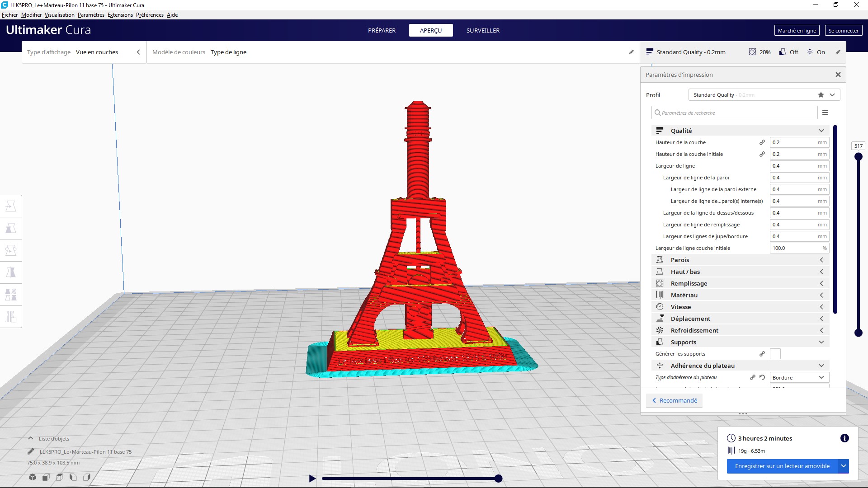Switch to right side view cube icon
Viewport: 868px width, 488px height.
pyautogui.click(x=87, y=477)
